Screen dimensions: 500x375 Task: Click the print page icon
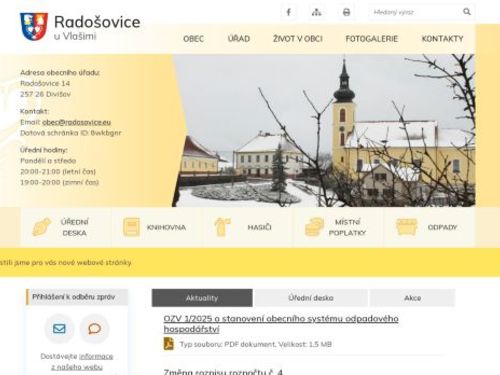click(x=346, y=12)
